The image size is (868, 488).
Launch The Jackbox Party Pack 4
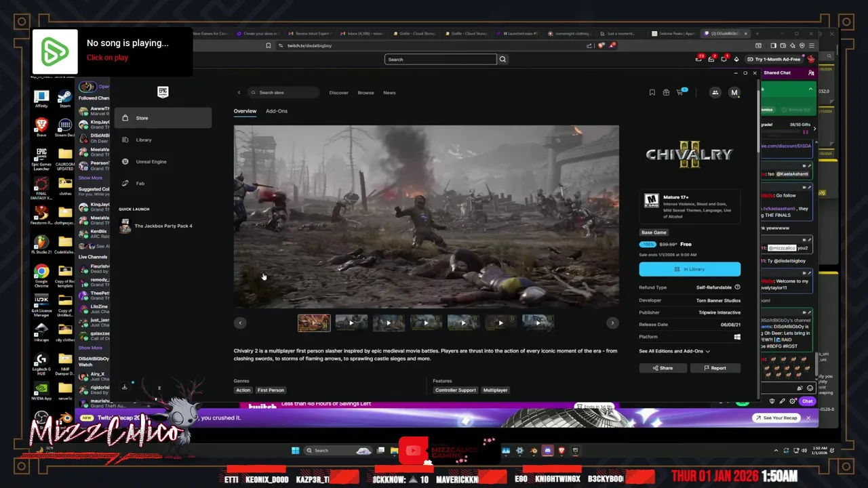pos(163,226)
